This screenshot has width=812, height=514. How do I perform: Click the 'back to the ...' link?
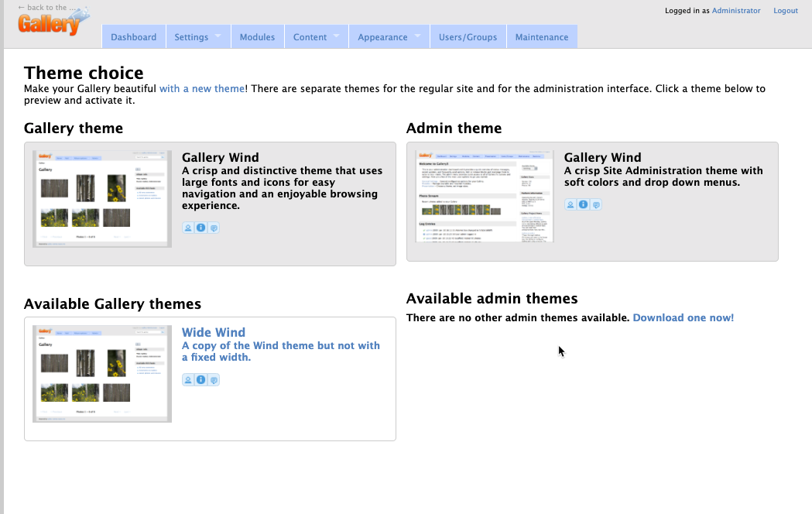[x=47, y=7]
